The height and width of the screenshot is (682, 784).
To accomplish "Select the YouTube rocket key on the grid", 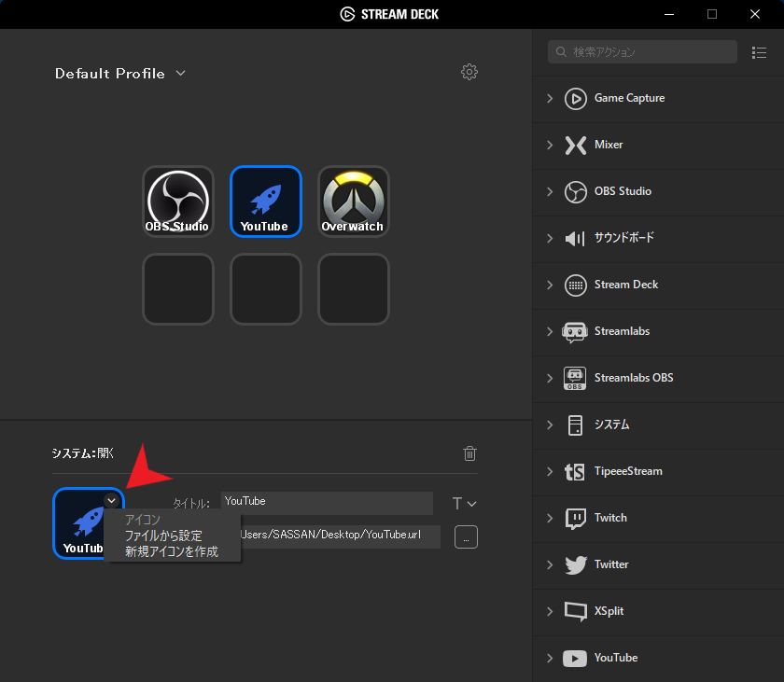I will click(x=265, y=202).
